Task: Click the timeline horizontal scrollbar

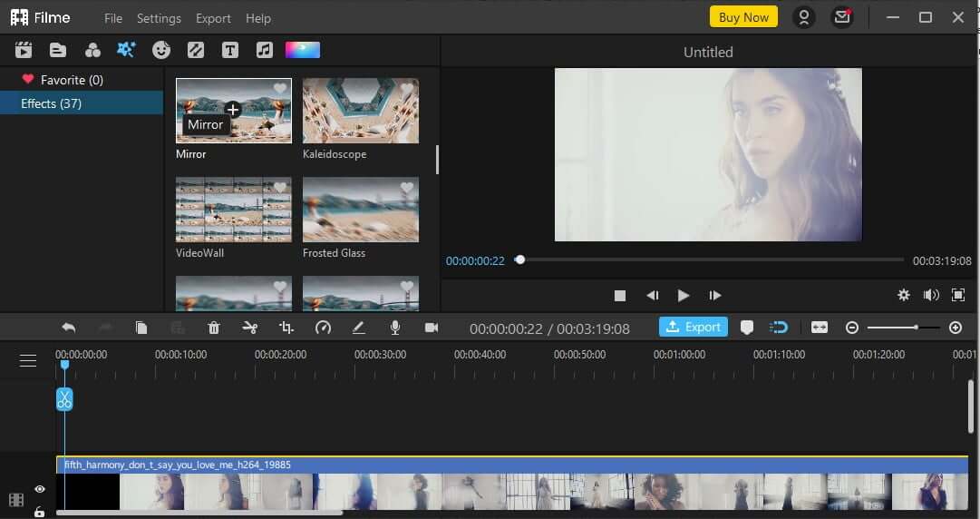Action: pos(199,514)
